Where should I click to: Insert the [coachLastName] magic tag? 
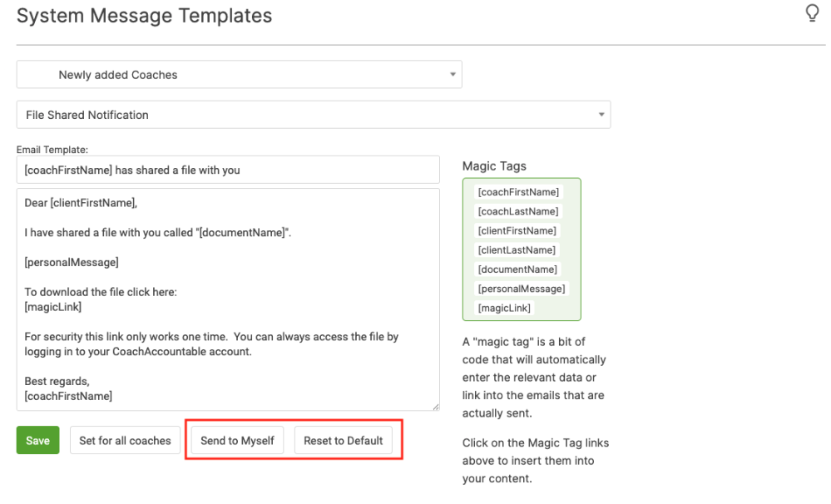tap(518, 211)
